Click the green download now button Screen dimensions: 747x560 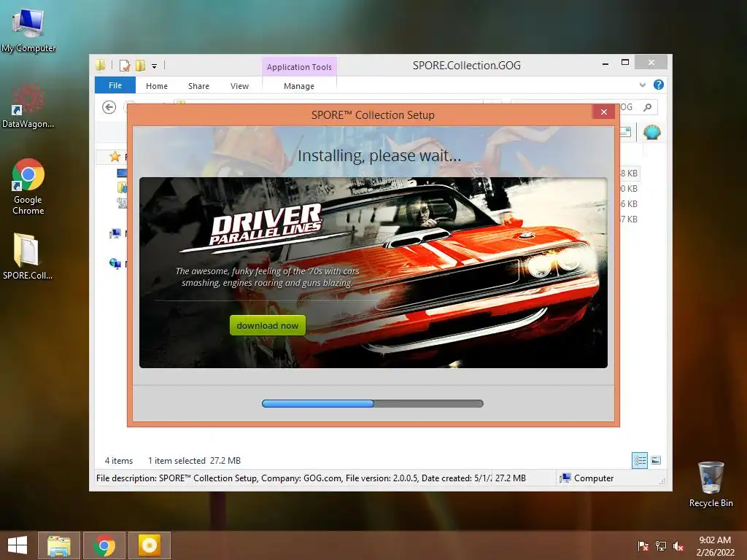click(x=267, y=326)
